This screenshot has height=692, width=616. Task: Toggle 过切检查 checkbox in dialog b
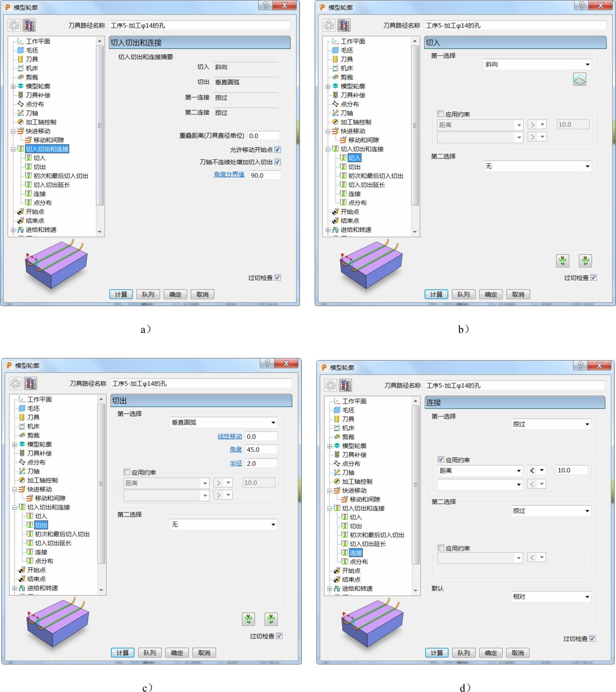tap(594, 278)
